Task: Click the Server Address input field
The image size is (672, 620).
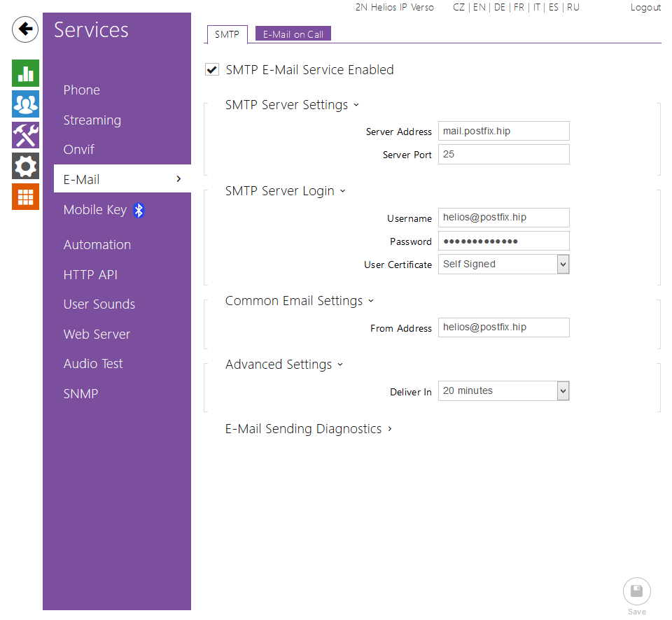Action: (x=503, y=131)
